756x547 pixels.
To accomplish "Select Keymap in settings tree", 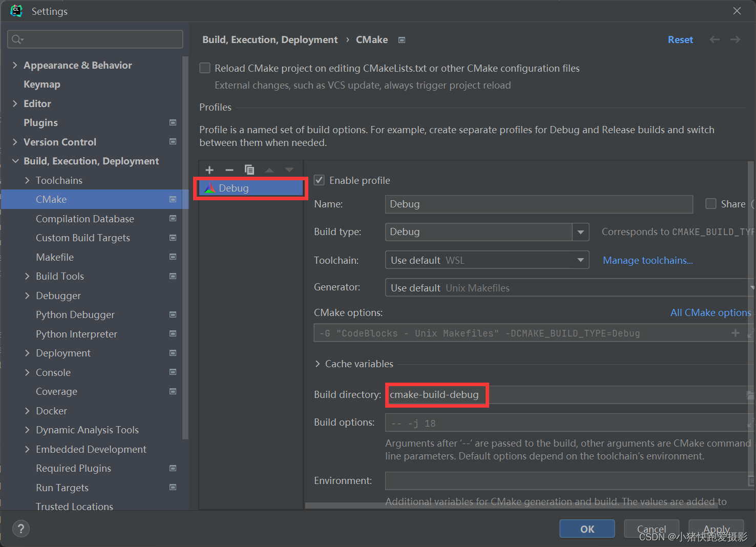I will [42, 84].
